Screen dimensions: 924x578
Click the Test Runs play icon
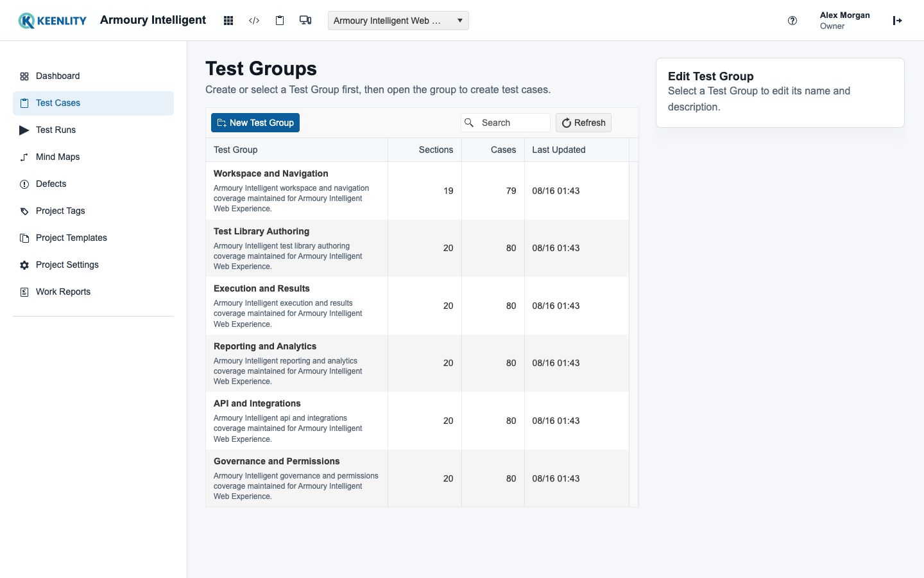coord(24,130)
